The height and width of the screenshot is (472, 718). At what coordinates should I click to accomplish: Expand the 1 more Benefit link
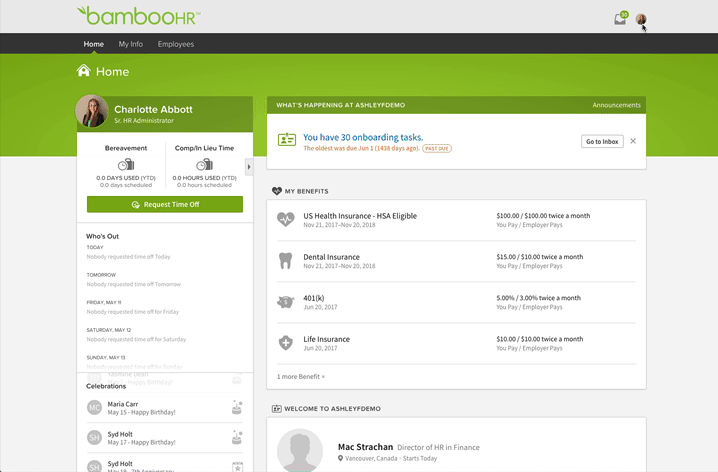tap(301, 376)
